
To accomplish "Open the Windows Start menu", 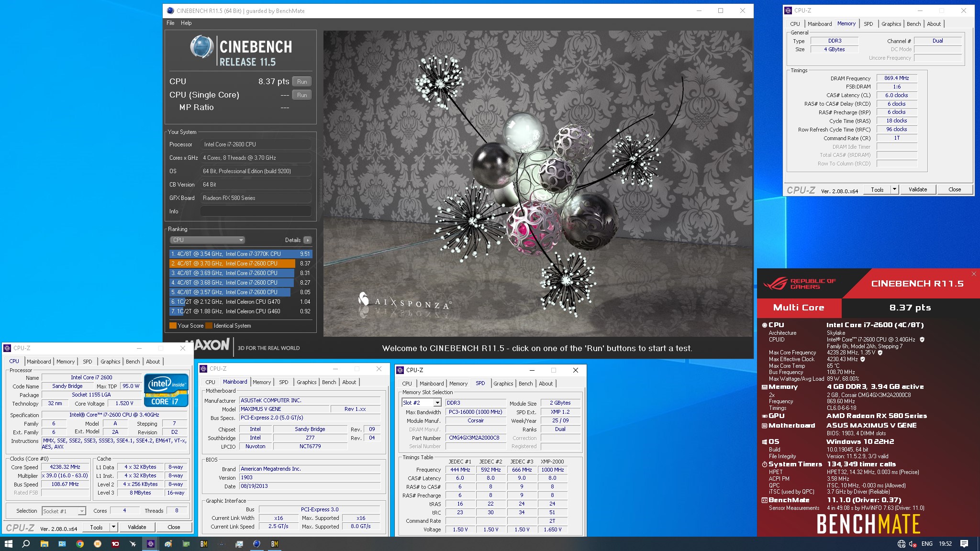I will pos(8,544).
